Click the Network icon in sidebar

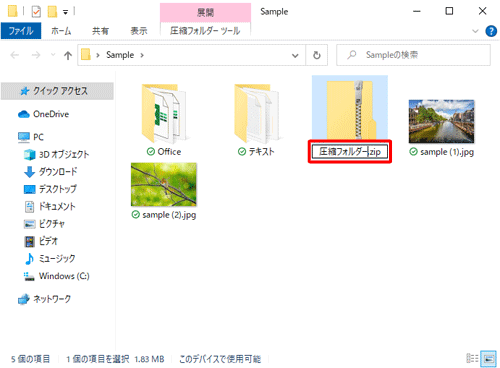(x=23, y=299)
